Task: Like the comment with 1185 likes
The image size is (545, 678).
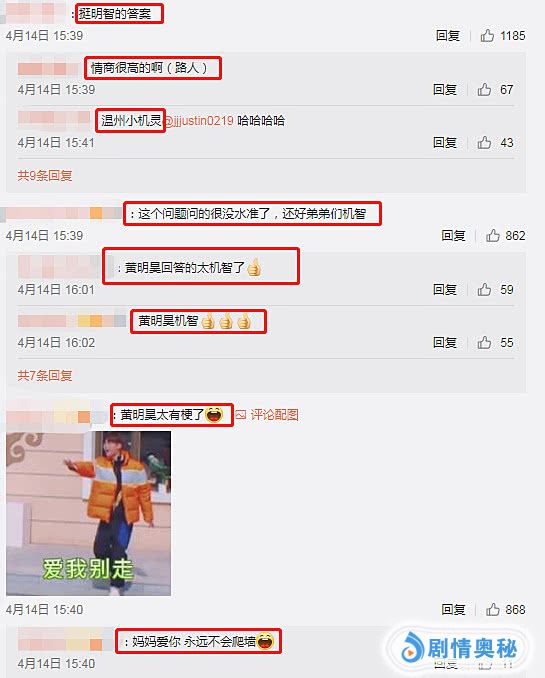Action: tap(487, 35)
